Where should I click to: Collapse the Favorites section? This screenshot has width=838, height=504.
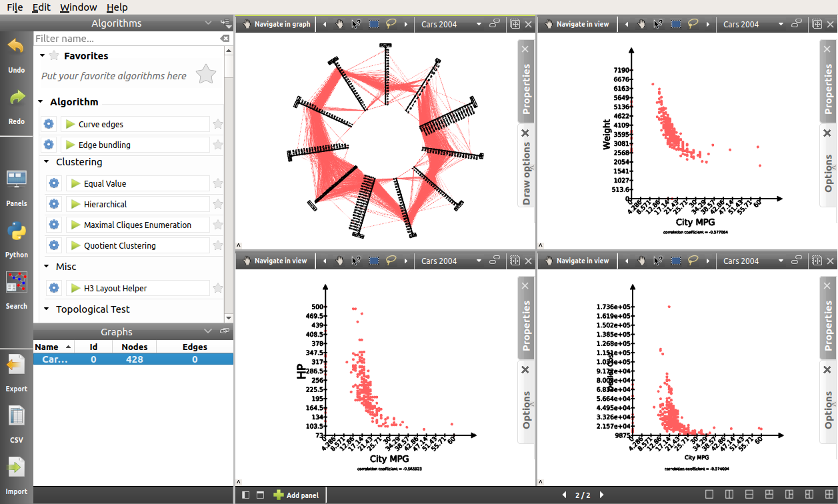[43, 56]
